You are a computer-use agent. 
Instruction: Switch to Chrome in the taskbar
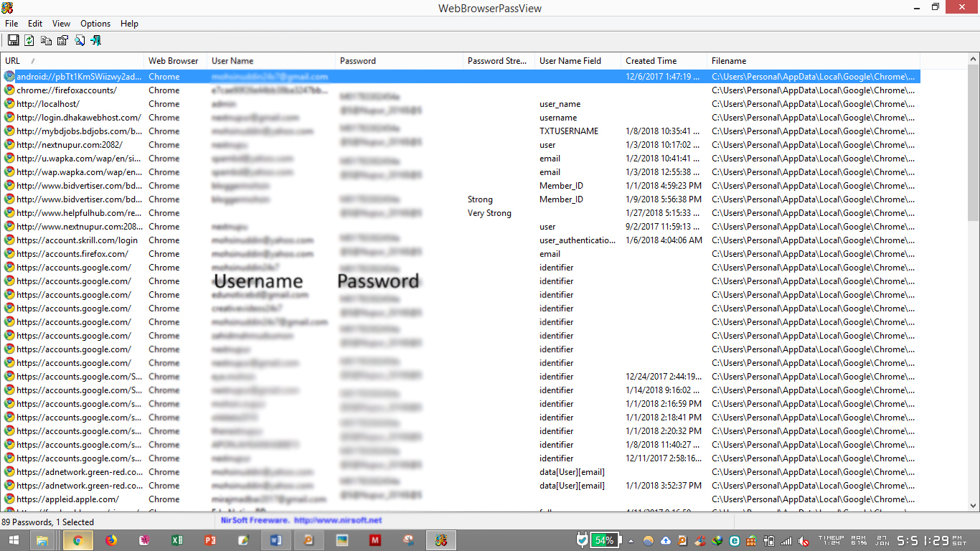tap(77, 540)
